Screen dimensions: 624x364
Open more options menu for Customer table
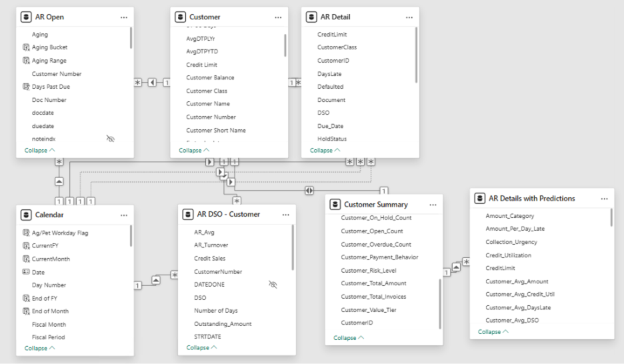pyautogui.click(x=277, y=17)
